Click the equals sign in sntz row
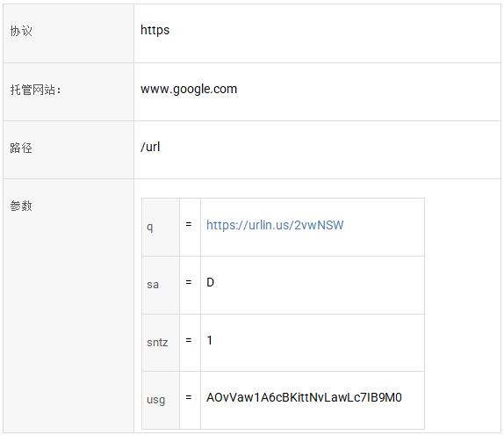The image size is (504, 435). tap(189, 340)
